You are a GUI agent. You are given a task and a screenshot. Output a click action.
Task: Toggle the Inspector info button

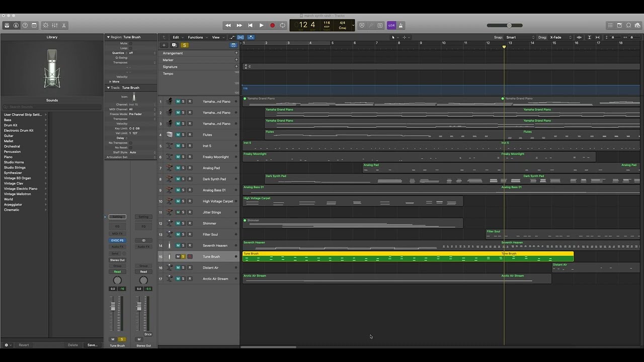pyautogui.click(x=16, y=25)
